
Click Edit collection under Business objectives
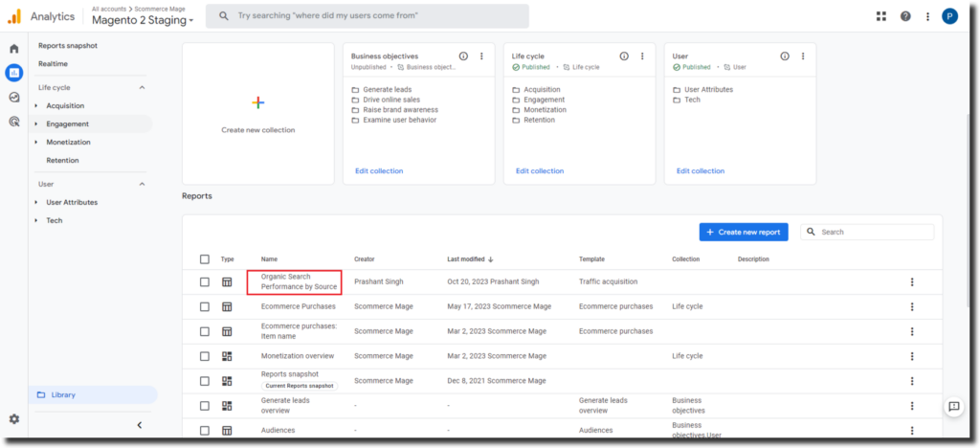(378, 171)
